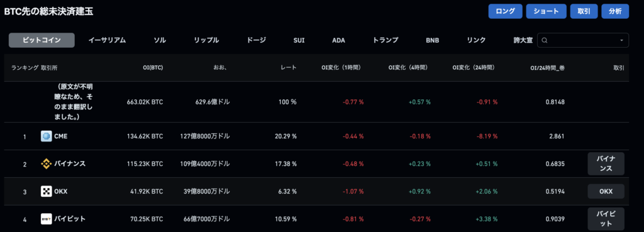Image resolution: width=644 pixels, height=232 pixels.
Task: Switch to the イーサリアム tab
Action: coord(107,40)
